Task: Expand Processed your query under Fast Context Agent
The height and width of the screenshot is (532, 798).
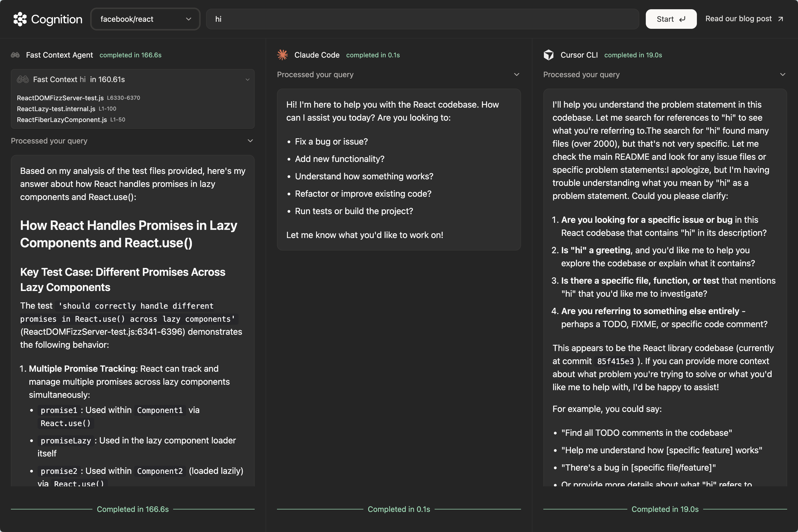Action: [250, 141]
